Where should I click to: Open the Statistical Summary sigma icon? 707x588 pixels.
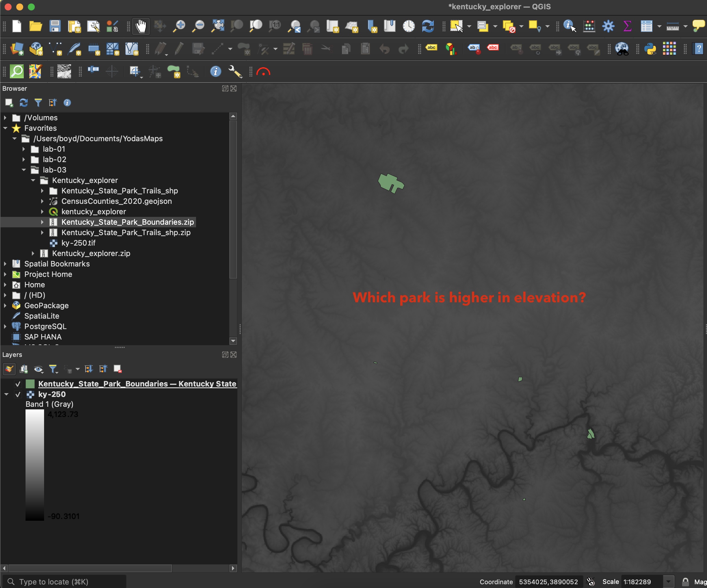627,26
